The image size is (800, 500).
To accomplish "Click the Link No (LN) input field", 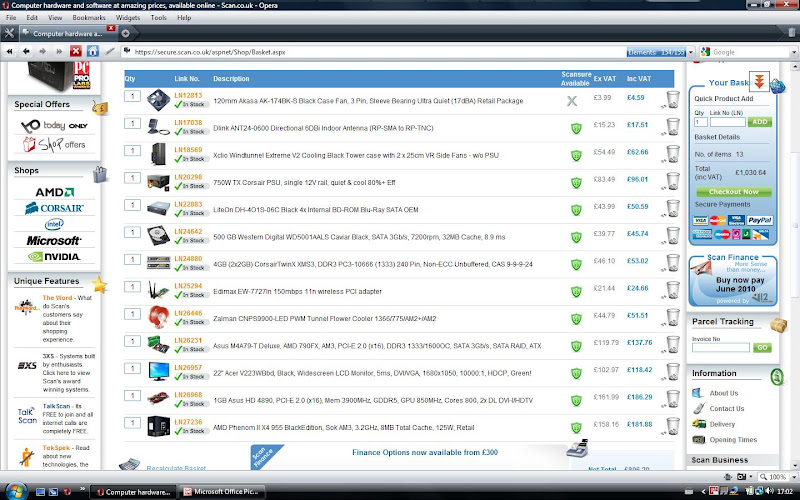I will pyautogui.click(x=728, y=122).
